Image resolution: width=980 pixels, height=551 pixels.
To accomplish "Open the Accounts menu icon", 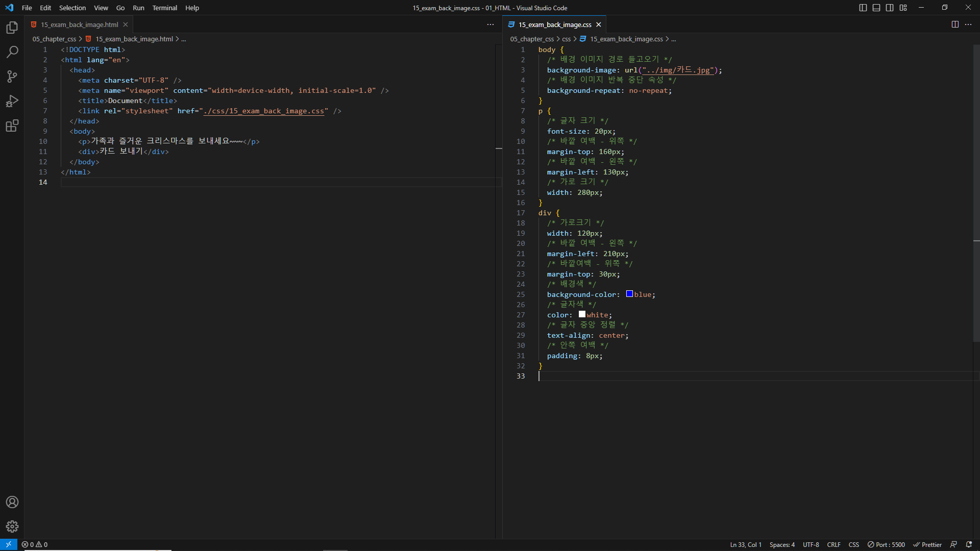I will (12, 502).
